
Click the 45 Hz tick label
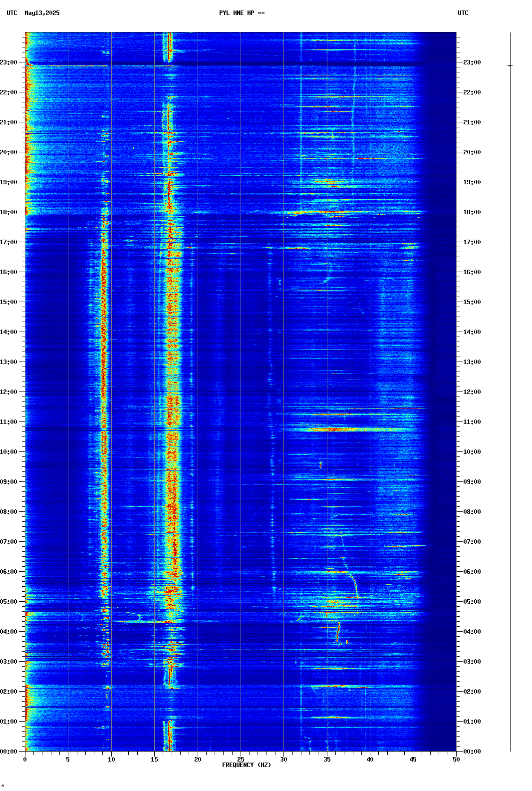pyautogui.click(x=413, y=760)
